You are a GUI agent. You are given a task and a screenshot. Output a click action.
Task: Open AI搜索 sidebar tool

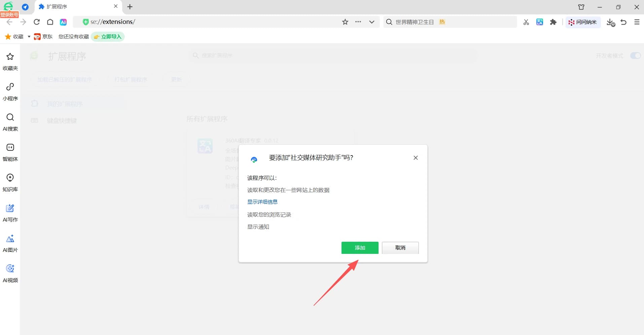click(10, 122)
